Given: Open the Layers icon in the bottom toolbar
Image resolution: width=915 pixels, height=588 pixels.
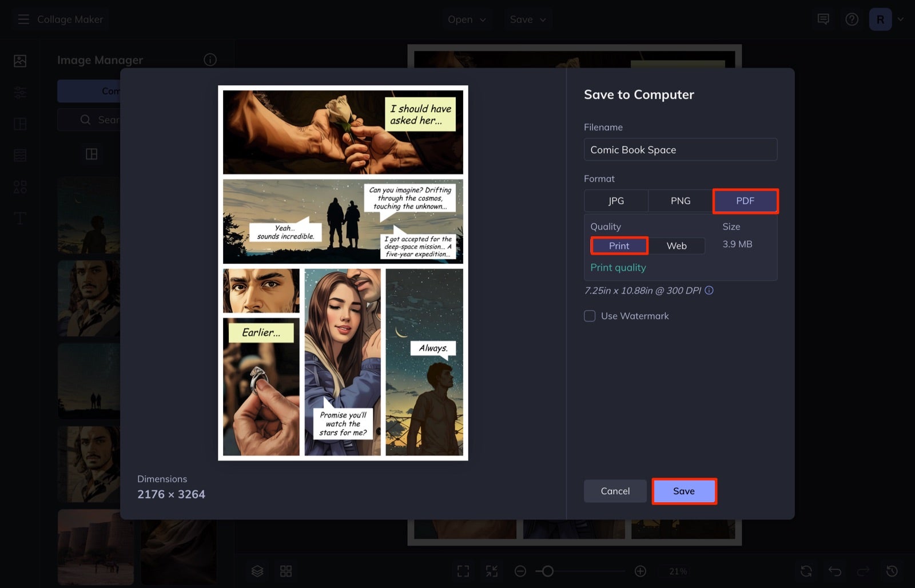Looking at the screenshot, I should pos(257,571).
